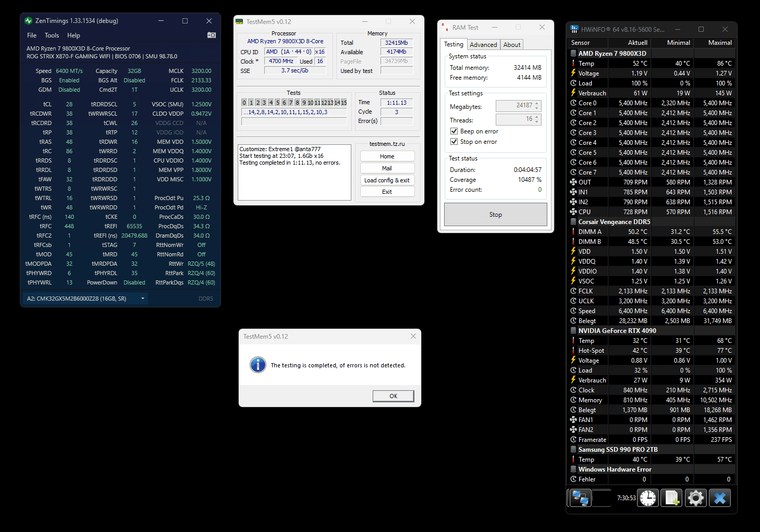760x532 pixels.
Task: Click the thermometer icon in the Hot-Spot row
Action: coord(573,351)
